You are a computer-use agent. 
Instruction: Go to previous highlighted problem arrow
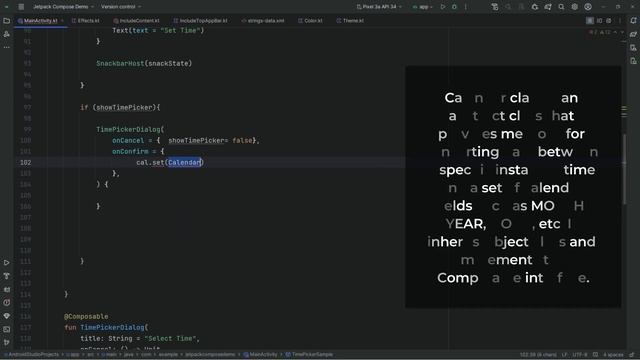point(615,32)
